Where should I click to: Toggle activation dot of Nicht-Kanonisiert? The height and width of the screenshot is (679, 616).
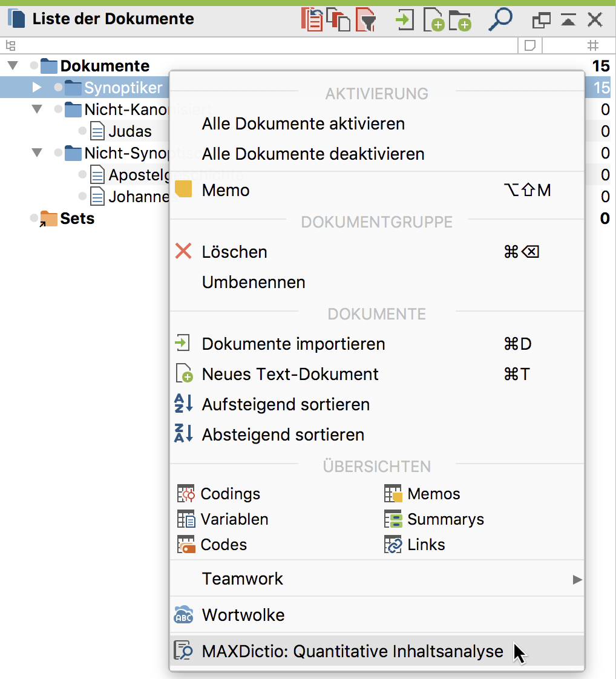pyautogui.click(x=58, y=109)
